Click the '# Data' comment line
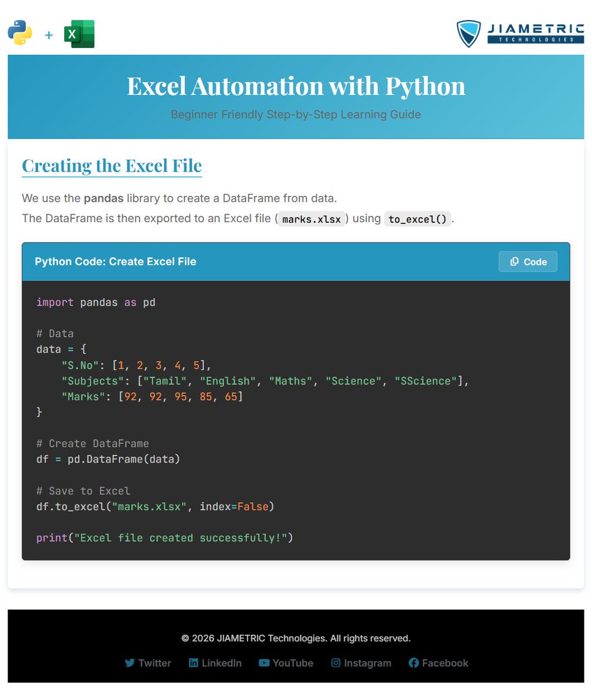 (55, 334)
